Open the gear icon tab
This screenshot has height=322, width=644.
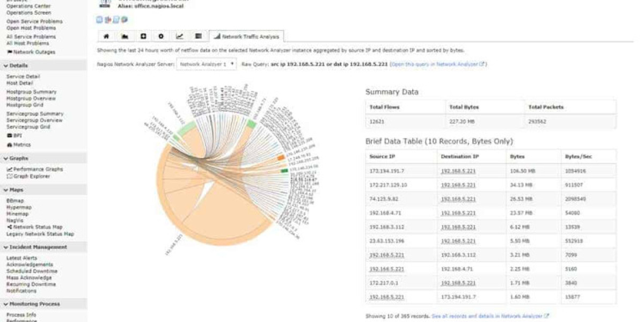pyautogui.click(x=161, y=36)
